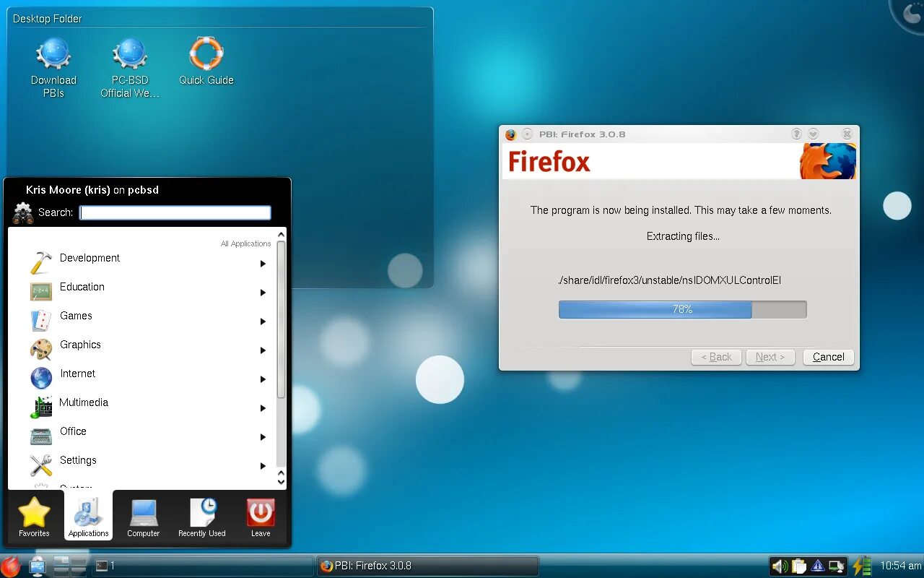Screen dimensions: 924x578
Task: Open the red flame application launcher
Action: coord(11,566)
